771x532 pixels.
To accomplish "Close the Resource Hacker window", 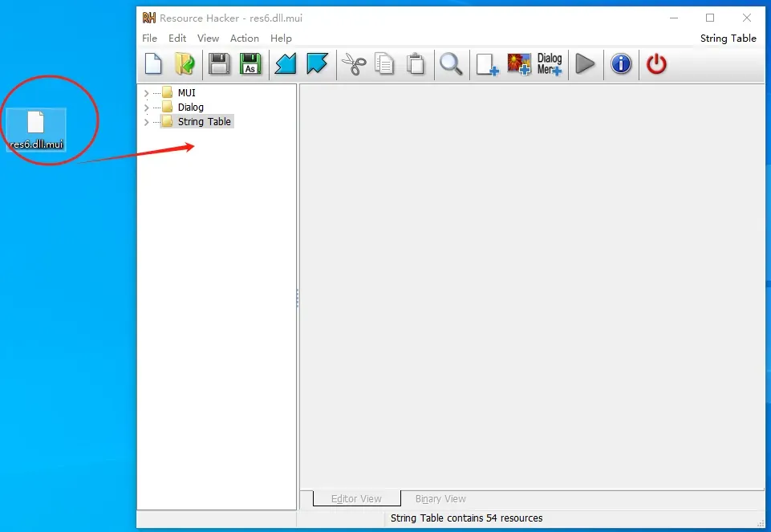I will pos(747,18).
